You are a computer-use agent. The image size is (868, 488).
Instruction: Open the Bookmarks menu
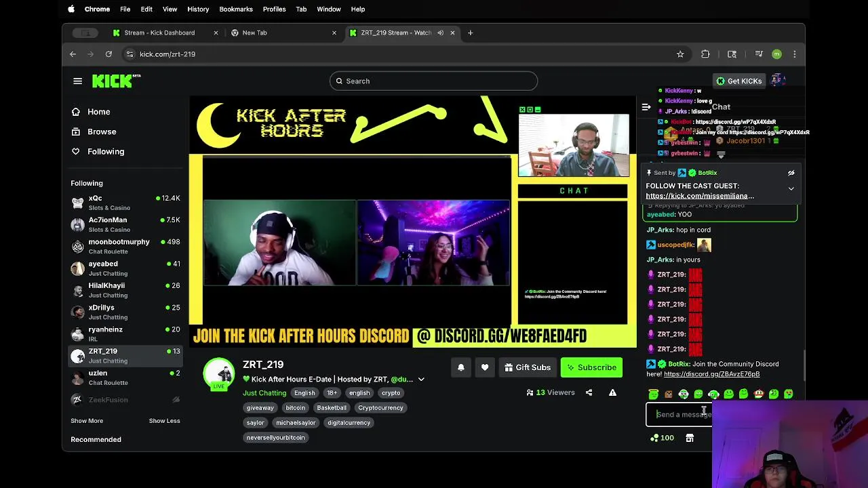tap(236, 9)
